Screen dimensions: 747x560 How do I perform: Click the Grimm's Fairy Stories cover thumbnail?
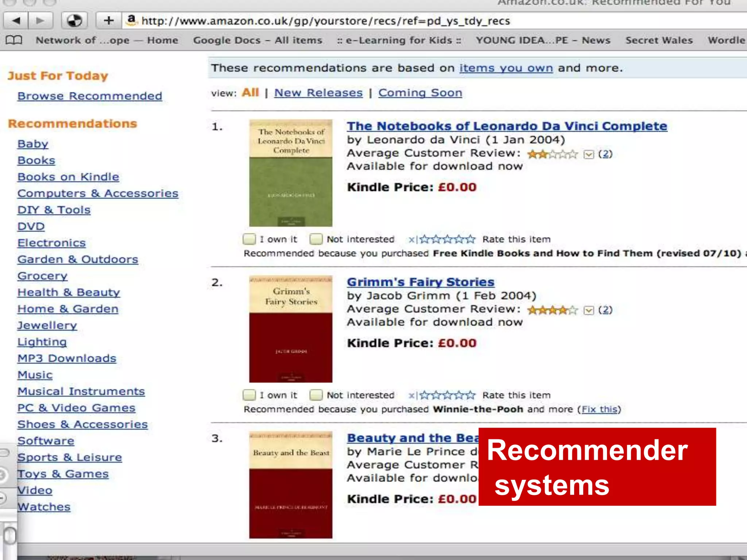click(x=291, y=329)
